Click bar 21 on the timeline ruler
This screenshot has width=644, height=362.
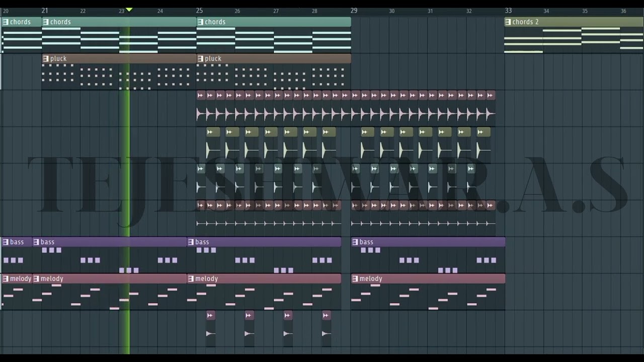coord(45,11)
